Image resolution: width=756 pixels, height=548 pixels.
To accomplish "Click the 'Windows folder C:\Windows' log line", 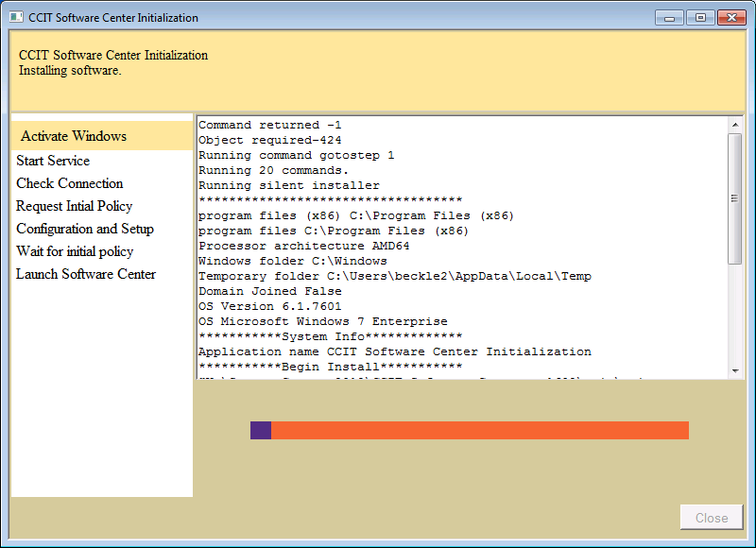I will point(293,261).
